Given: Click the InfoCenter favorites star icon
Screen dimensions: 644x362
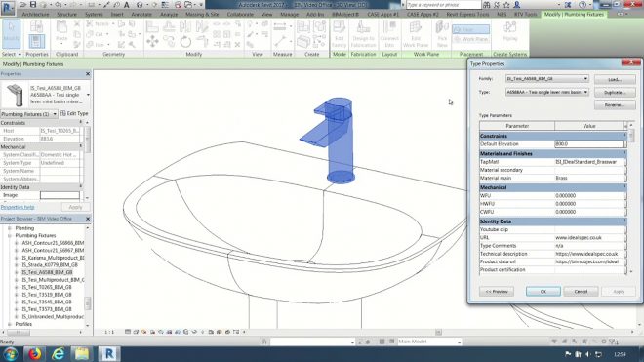Looking at the screenshot, I should click(506, 5).
